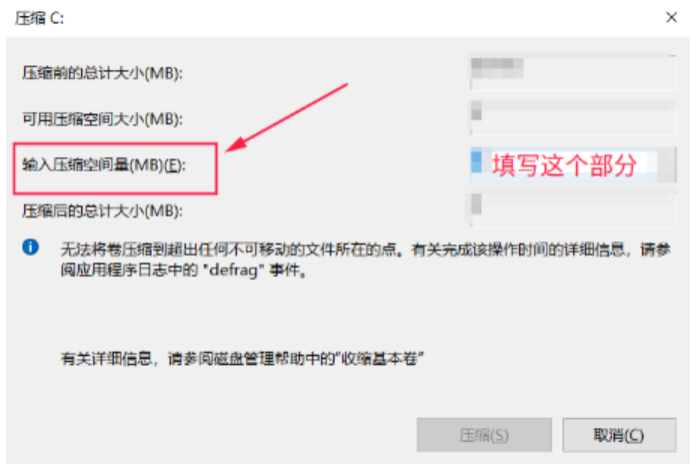The height and width of the screenshot is (468, 694).
Task: Click the defrag event information text
Action: [366, 259]
